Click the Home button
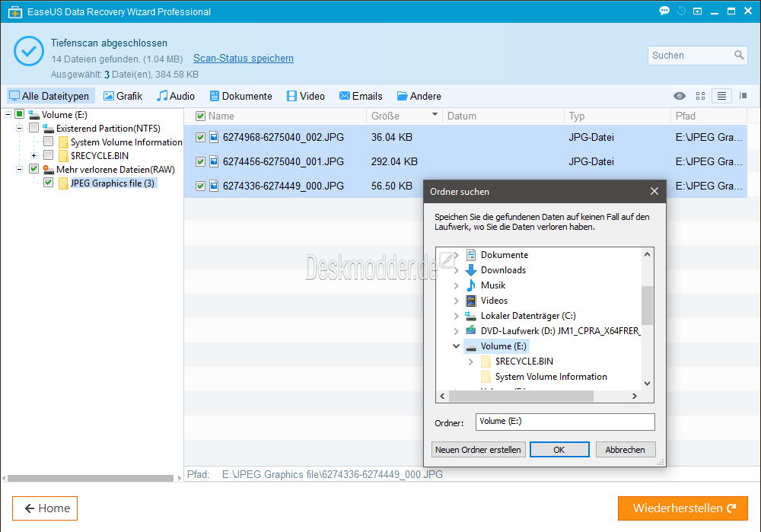This screenshot has height=532, width=761. pos(45,508)
